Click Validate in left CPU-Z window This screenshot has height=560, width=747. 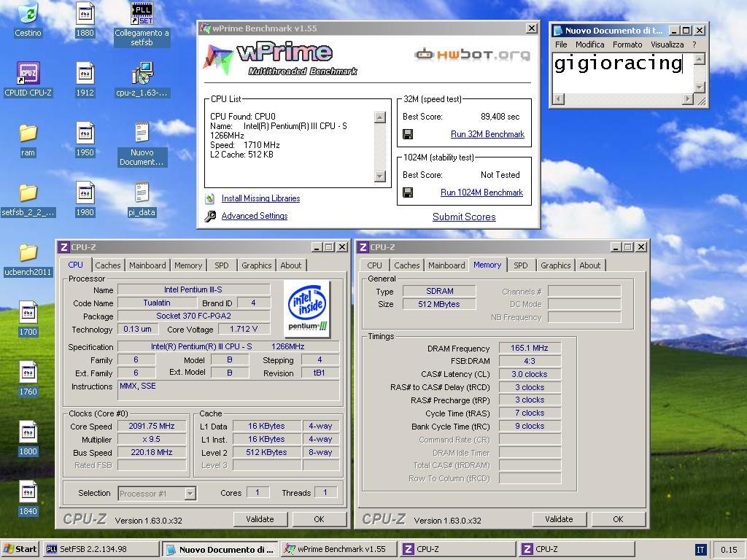pos(260,519)
